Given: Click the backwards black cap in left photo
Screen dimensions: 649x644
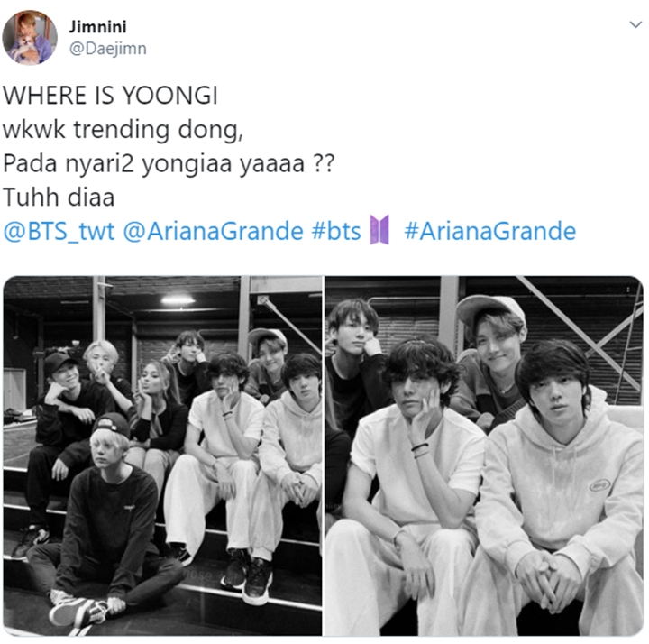Looking at the screenshot, I should point(111,424).
